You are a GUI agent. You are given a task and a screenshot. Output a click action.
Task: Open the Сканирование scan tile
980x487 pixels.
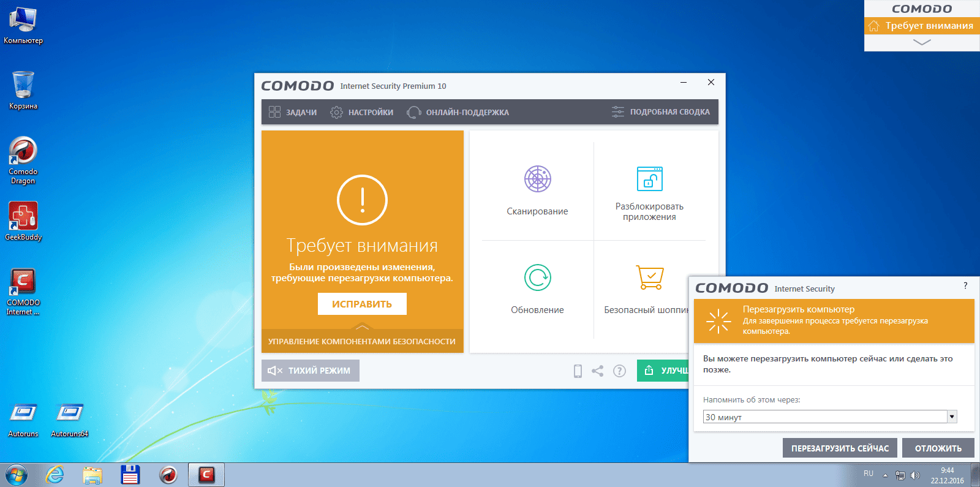coord(537,191)
